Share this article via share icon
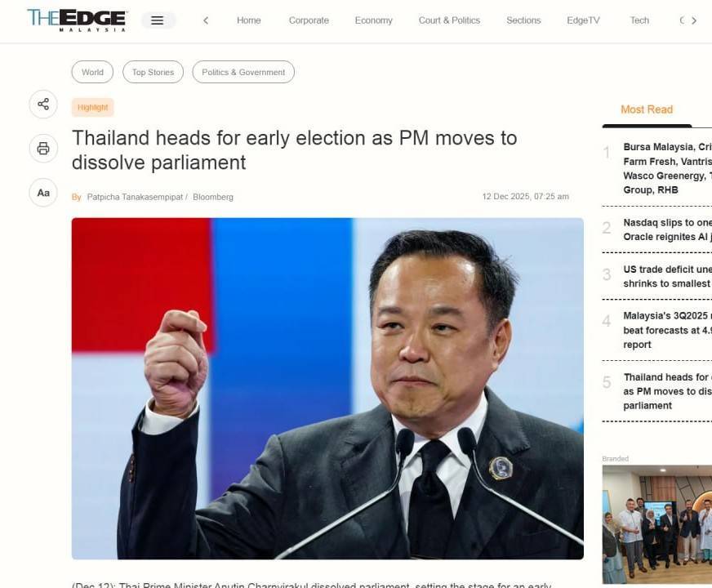Image resolution: width=712 pixels, height=588 pixels. point(43,105)
